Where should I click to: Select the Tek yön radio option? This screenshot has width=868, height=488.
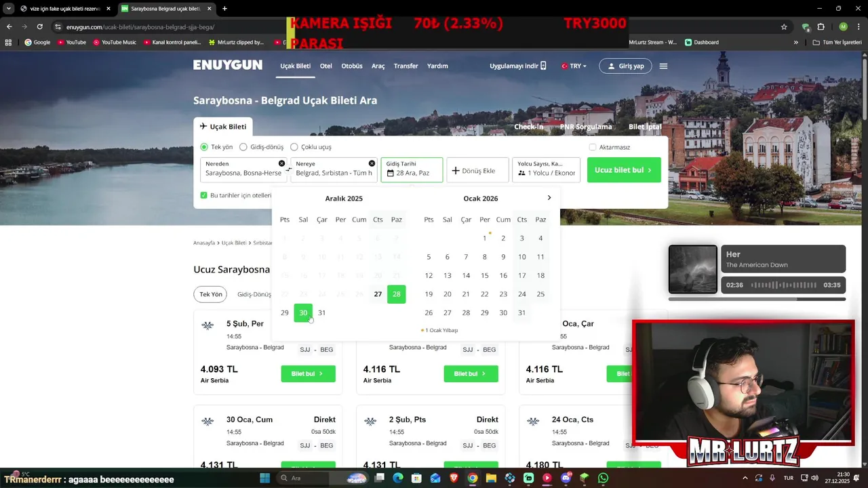coord(203,146)
